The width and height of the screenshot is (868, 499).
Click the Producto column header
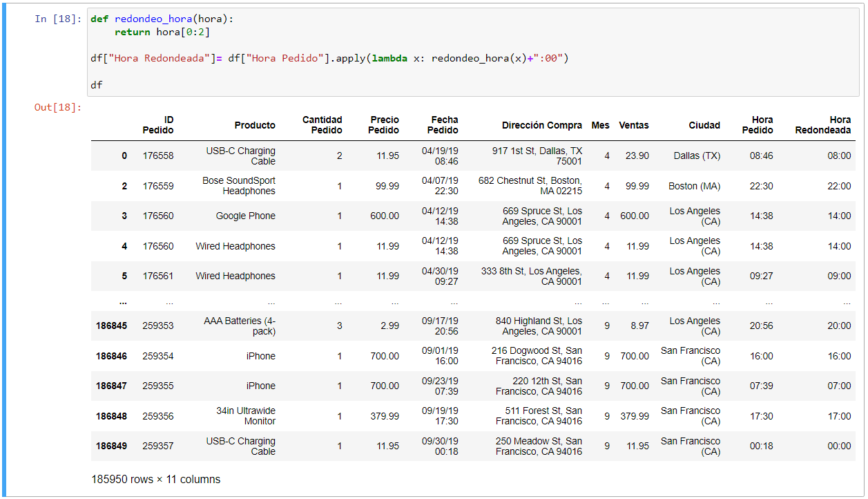pyautogui.click(x=254, y=125)
